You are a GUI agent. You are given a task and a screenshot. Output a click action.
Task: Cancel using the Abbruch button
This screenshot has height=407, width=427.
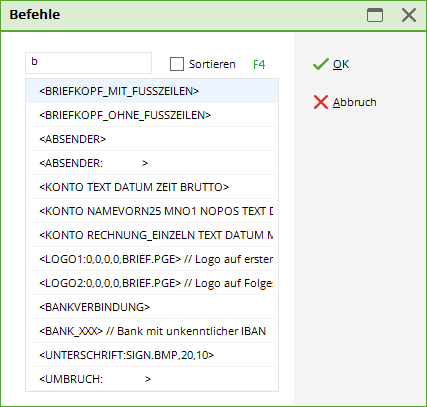(345, 102)
